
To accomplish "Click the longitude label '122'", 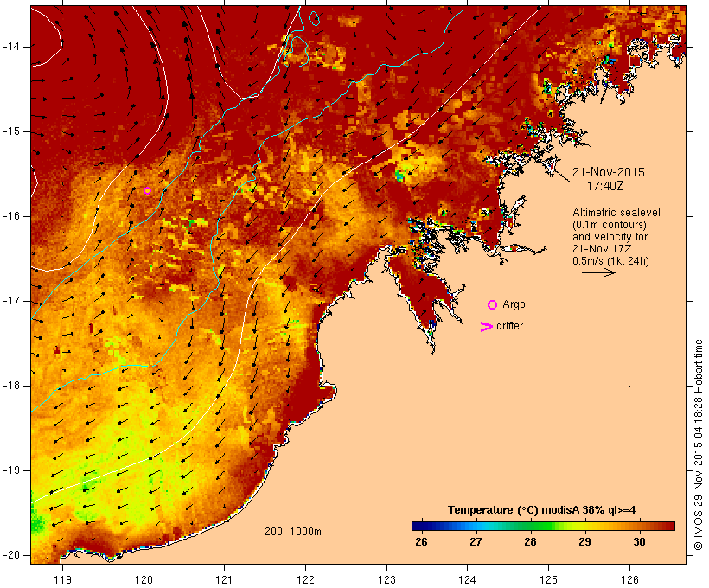I will (x=306, y=579).
